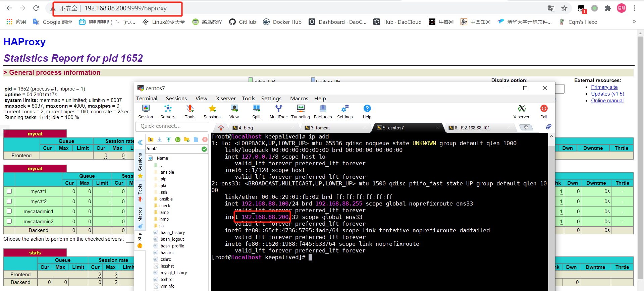This screenshot has width=644, height=291.
Task: Click the red Exit power icon
Action: tap(544, 112)
